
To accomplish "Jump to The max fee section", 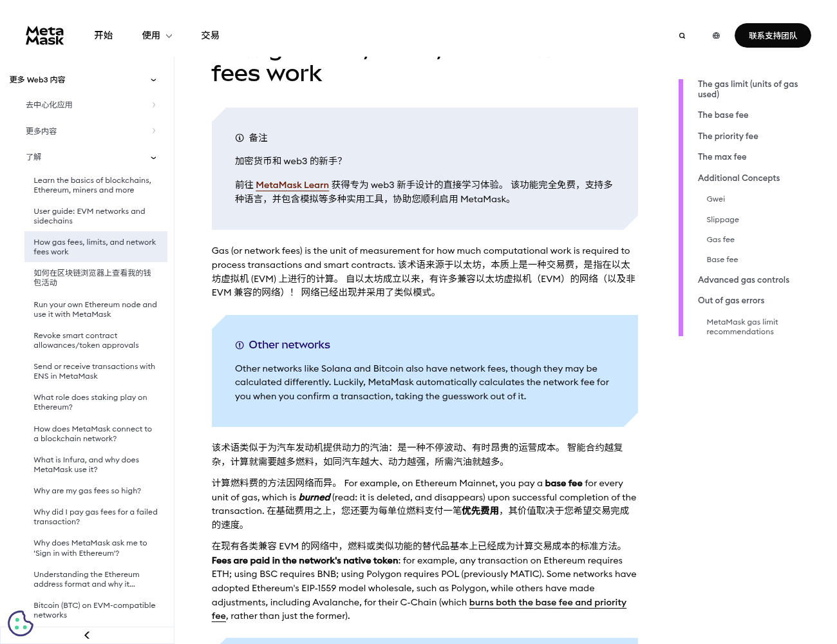I will tap(722, 157).
